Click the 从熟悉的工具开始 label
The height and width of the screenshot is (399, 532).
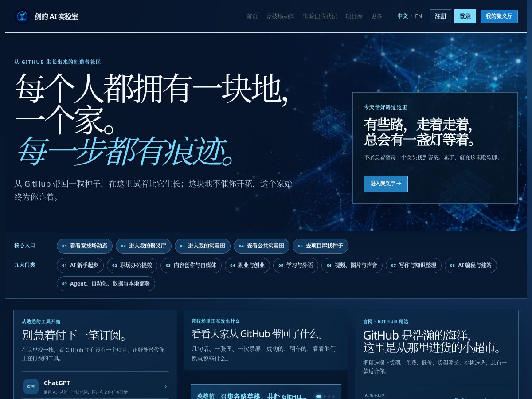pyautogui.click(x=41, y=321)
